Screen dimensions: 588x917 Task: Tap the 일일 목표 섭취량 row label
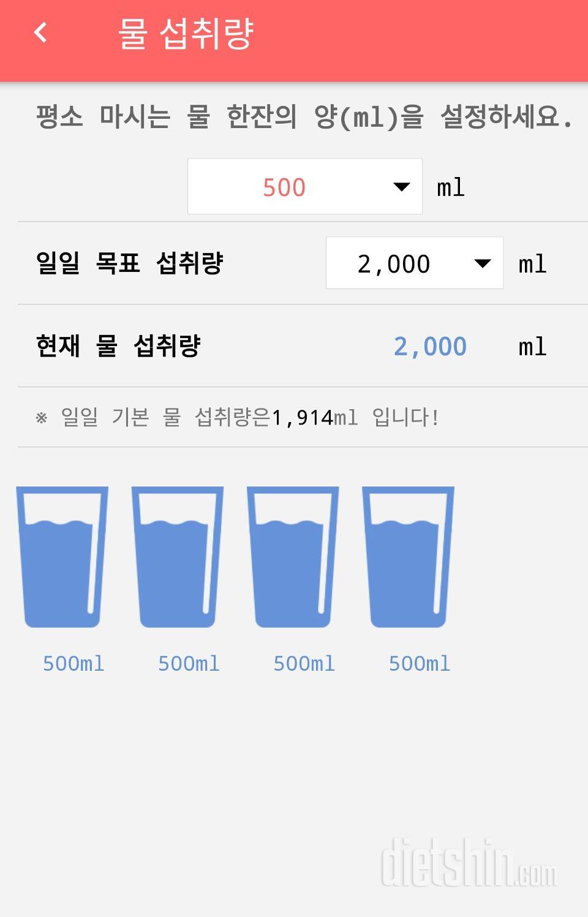(x=130, y=263)
